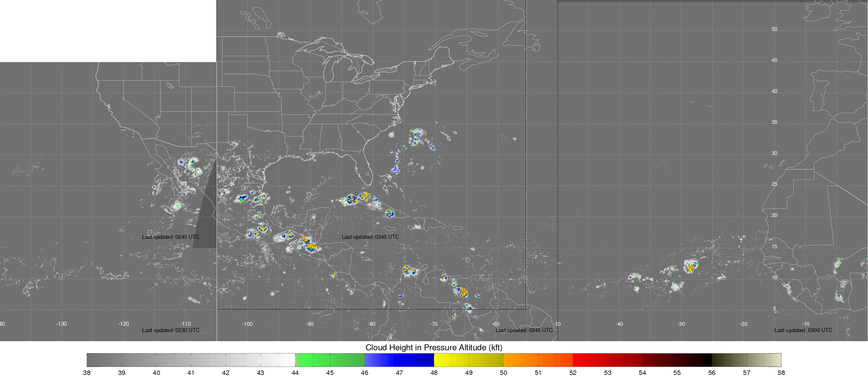Screen dimensions: 868x379
Task: Click the green 44-46 kft colorbar segment
Action: (x=329, y=360)
